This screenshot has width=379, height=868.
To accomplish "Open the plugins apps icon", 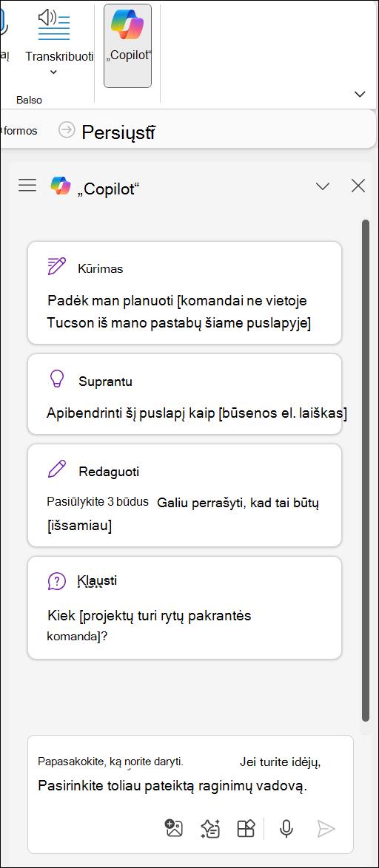I will 246,828.
